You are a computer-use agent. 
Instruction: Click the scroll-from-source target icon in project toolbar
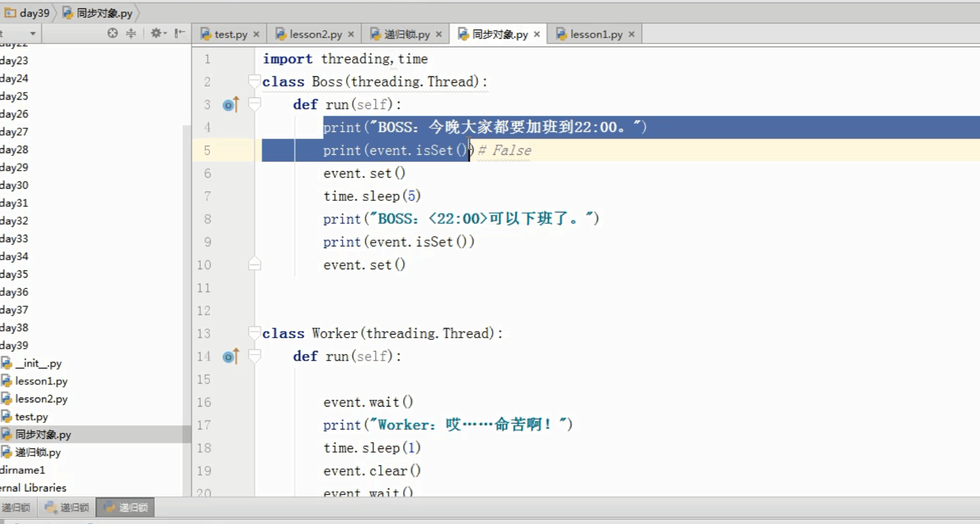pyautogui.click(x=113, y=33)
